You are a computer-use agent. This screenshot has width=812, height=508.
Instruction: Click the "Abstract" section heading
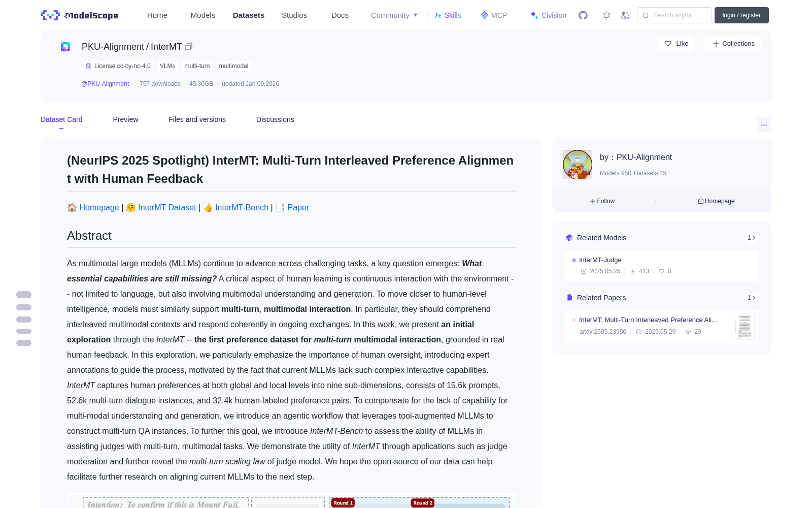89,236
